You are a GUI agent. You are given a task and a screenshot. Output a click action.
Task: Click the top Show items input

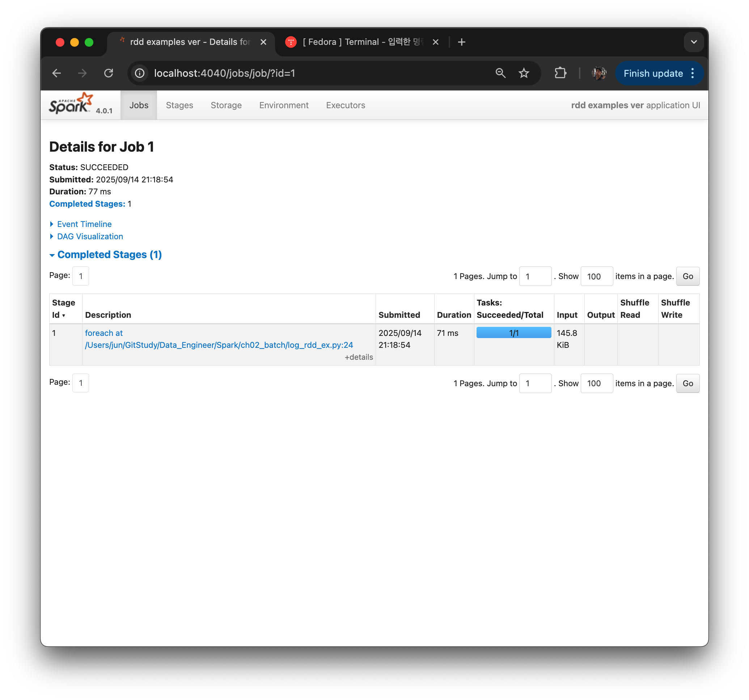[596, 276]
